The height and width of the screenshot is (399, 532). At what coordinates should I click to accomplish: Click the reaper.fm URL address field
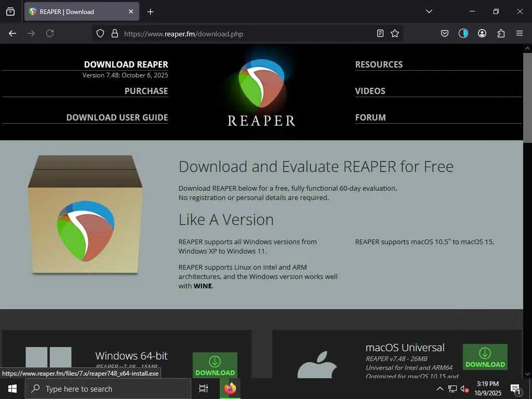point(248,34)
